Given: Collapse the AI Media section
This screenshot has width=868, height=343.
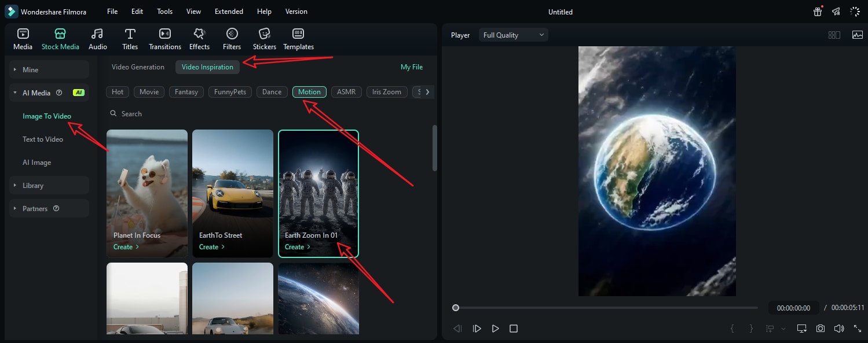Looking at the screenshot, I should pos(15,93).
